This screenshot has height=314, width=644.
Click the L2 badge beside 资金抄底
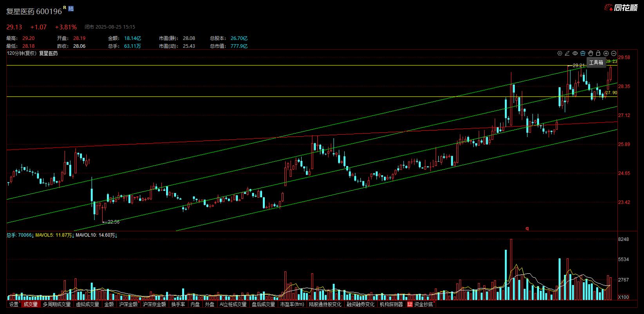pyautogui.click(x=410, y=304)
